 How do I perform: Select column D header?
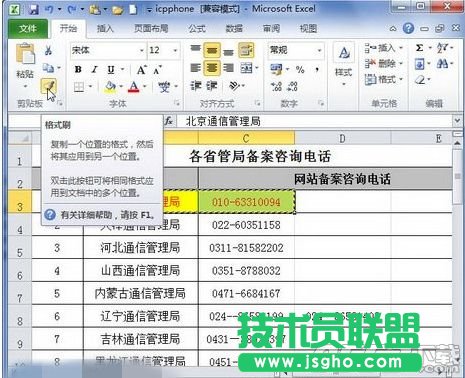342,138
